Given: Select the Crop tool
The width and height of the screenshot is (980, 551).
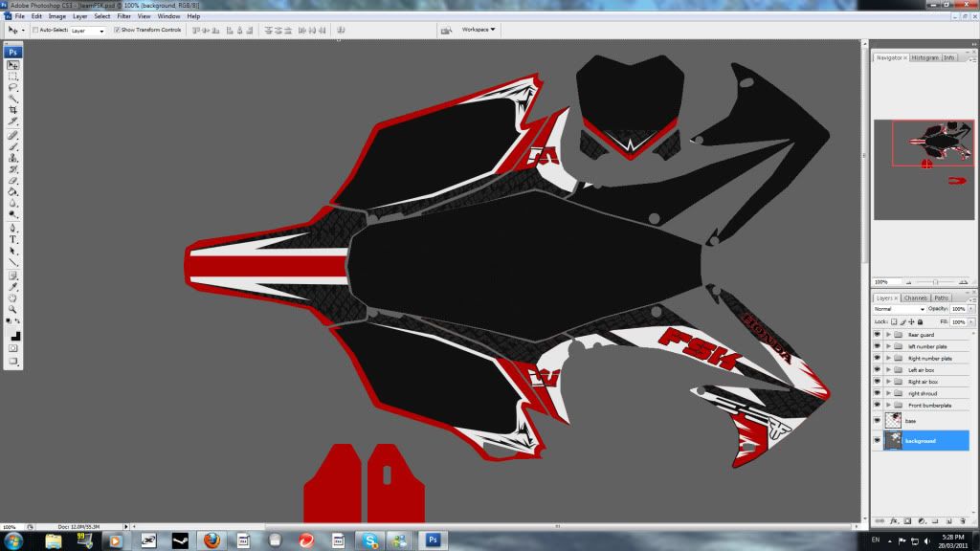Looking at the screenshot, I should (13, 110).
